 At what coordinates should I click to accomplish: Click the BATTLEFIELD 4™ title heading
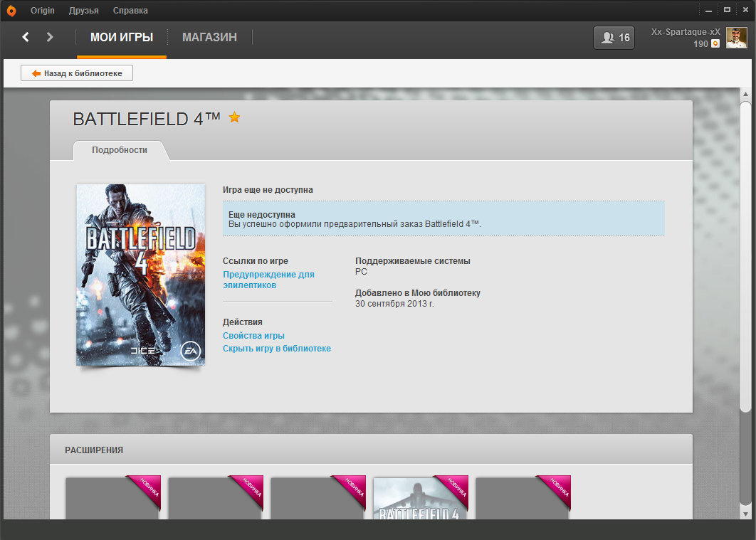tap(147, 119)
